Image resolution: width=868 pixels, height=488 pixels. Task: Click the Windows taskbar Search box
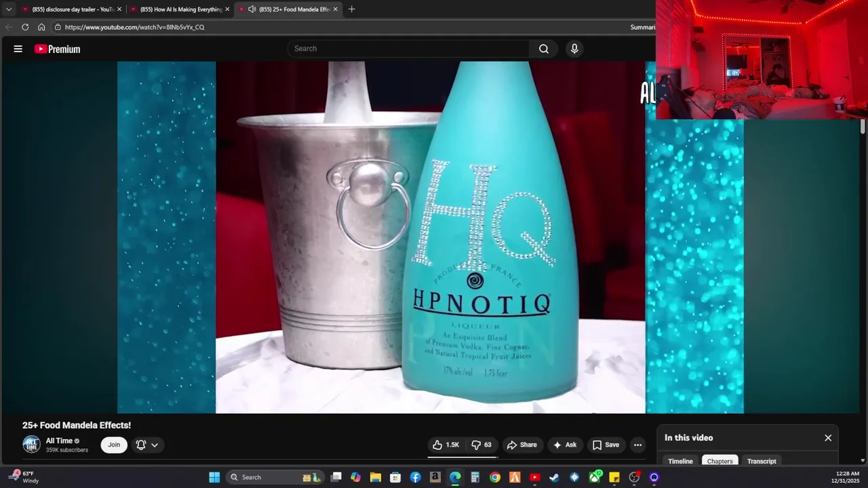276,477
